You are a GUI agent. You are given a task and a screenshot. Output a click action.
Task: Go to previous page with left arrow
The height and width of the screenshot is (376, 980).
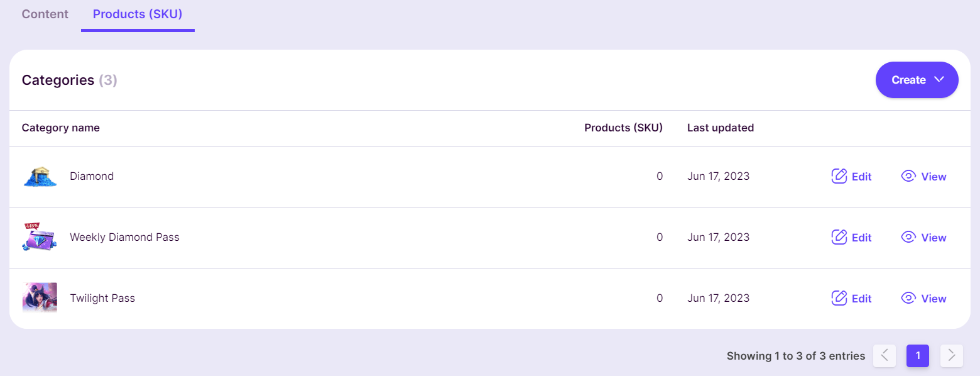click(x=884, y=356)
